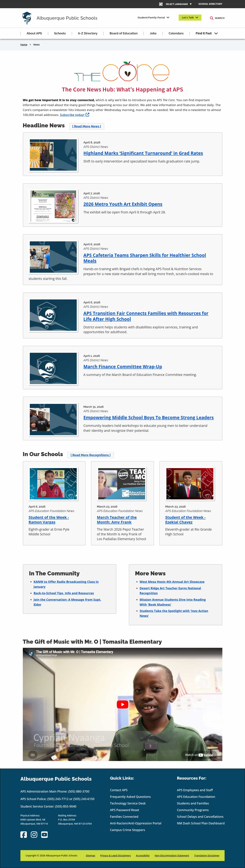Open March Finance Committee Wrap-Up article
The height and width of the screenshot is (868, 245).
point(122,367)
